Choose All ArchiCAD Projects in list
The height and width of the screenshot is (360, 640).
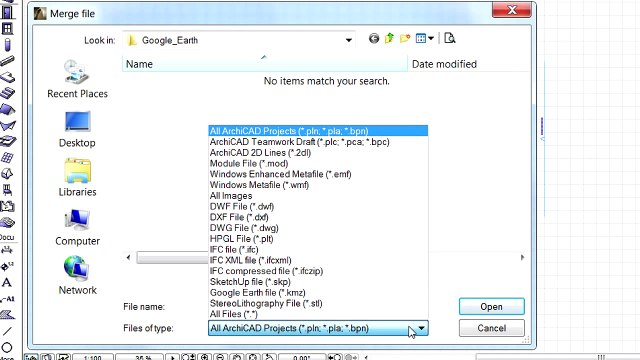pos(318,131)
